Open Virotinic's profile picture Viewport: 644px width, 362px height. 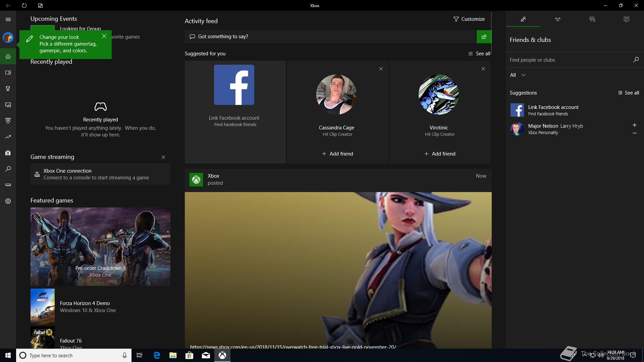[439, 95]
